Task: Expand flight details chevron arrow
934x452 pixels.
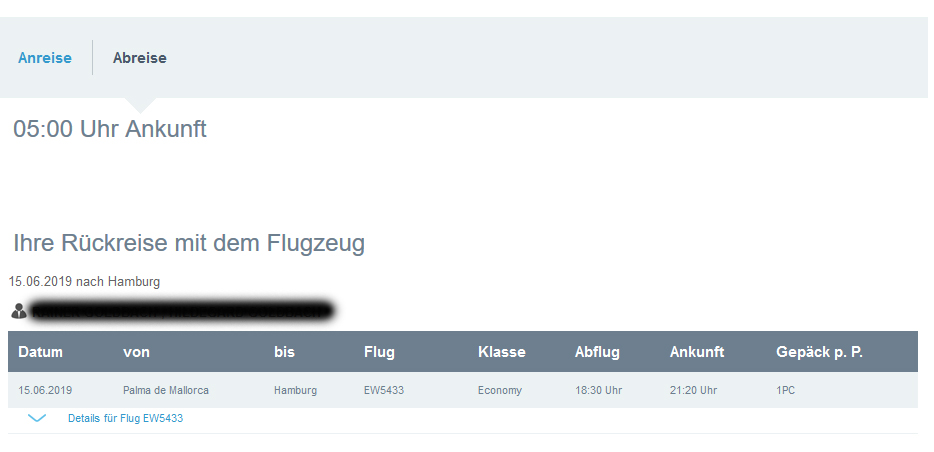Action: coord(38,418)
